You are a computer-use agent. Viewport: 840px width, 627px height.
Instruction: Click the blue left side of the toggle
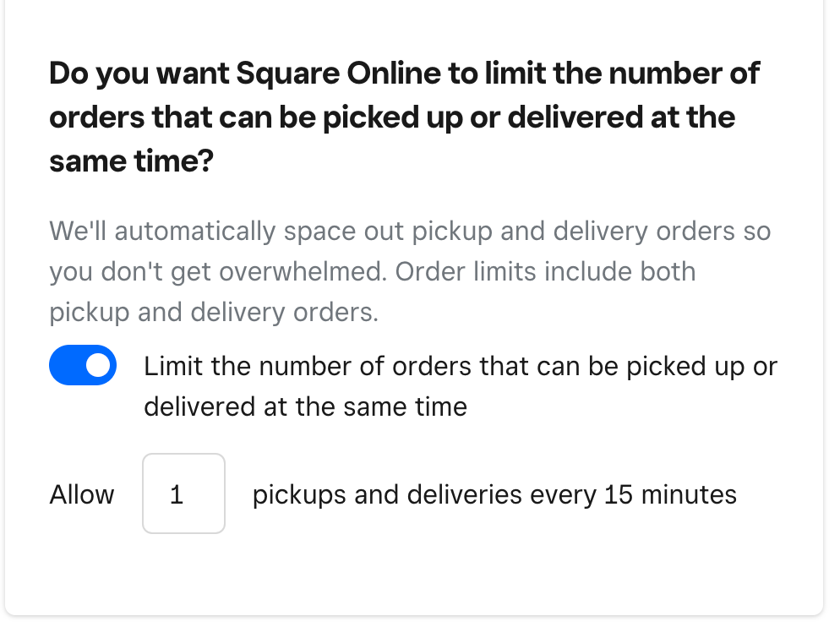66,365
